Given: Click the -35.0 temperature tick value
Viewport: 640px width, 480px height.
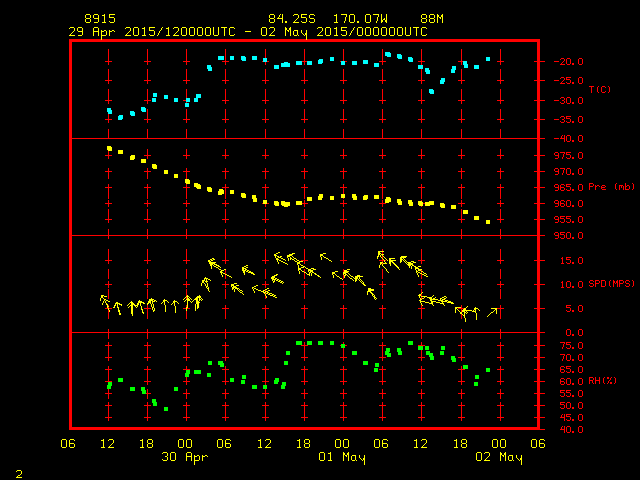Looking at the screenshot, I should 569,120.
